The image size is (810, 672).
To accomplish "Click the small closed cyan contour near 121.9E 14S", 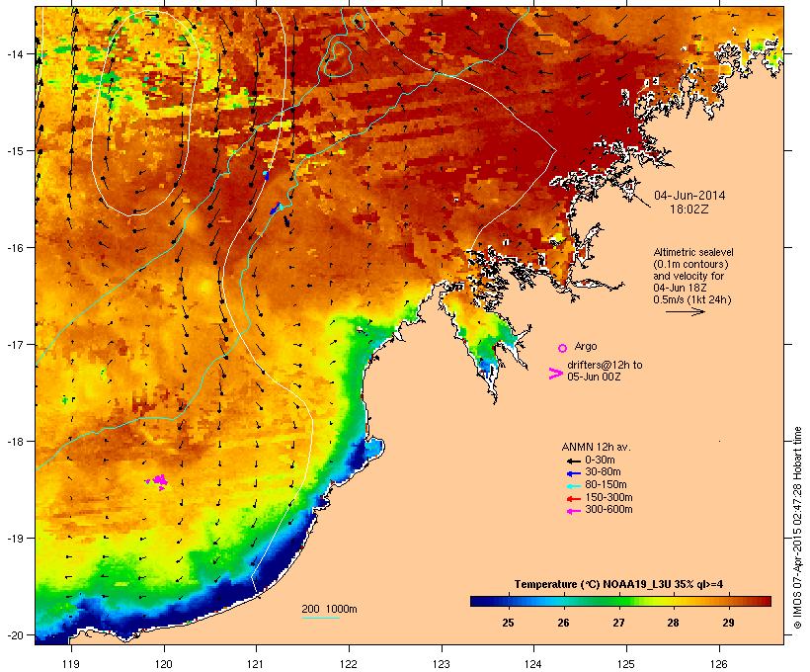I will pyautogui.click(x=338, y=59).
